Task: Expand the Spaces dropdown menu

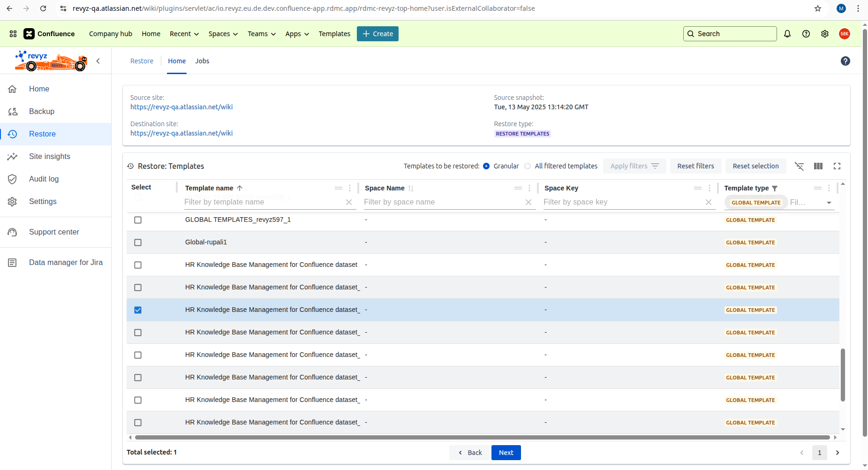Action: (223, 34)
